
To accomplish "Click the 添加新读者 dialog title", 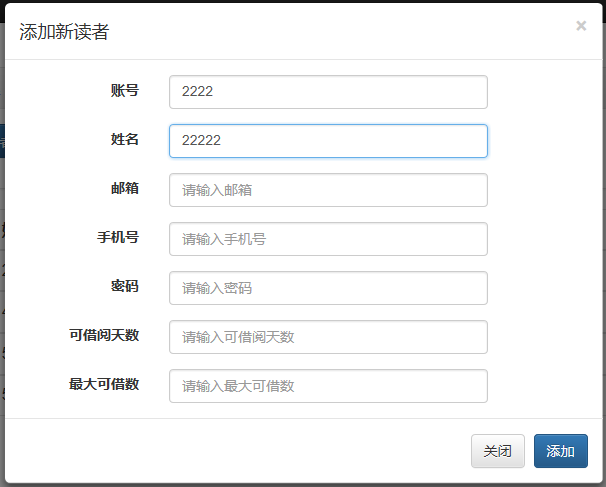I will pyautogui.click(x=64, y=32).
